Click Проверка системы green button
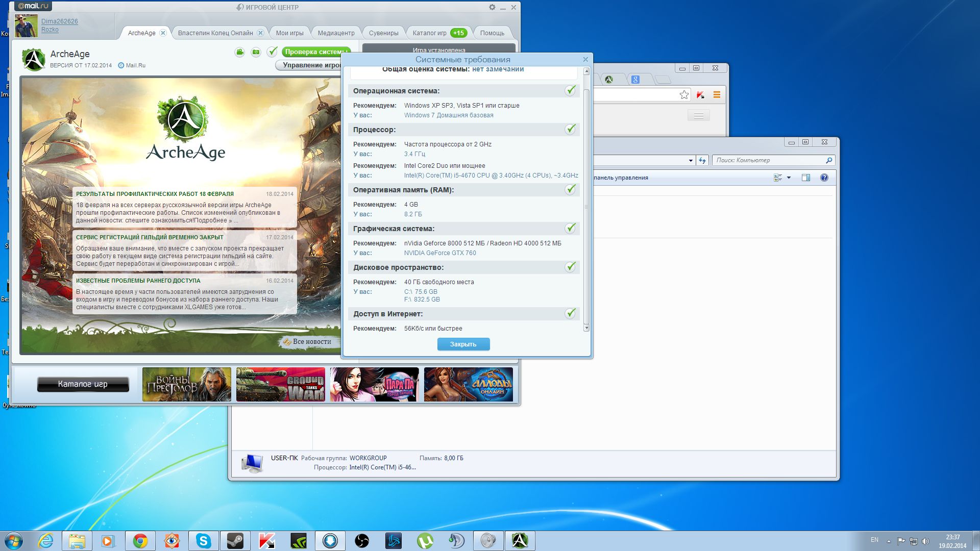The image size is (980, 551). pos(316,52)
